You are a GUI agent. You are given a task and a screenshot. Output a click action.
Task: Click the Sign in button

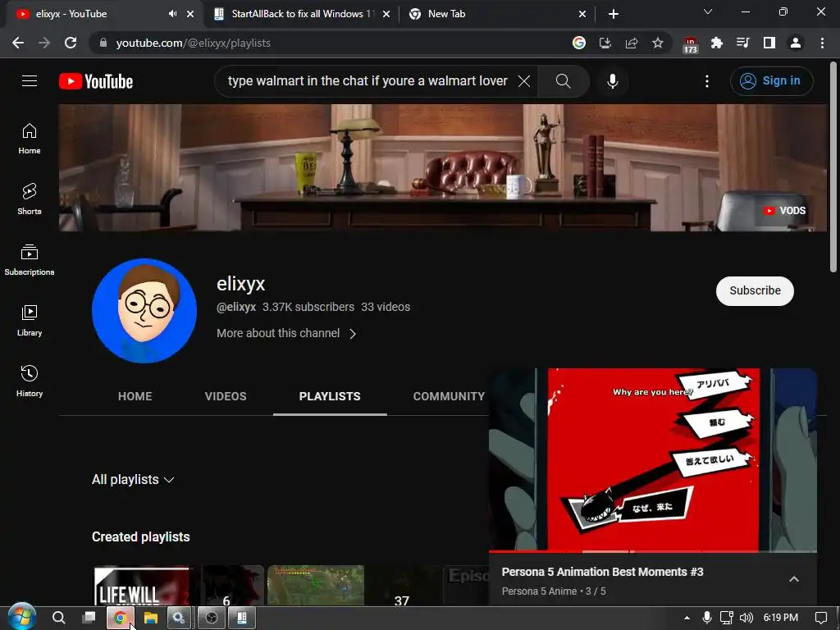click(x=771, y=81)
